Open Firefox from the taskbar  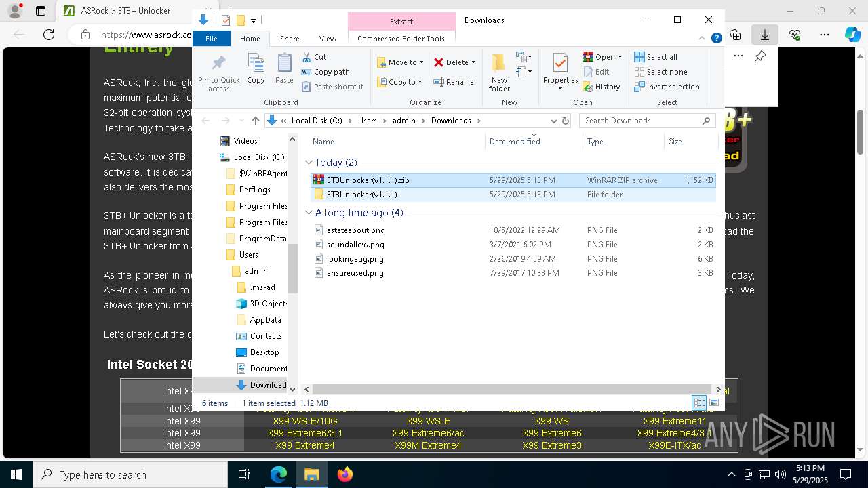pos(345,474)
